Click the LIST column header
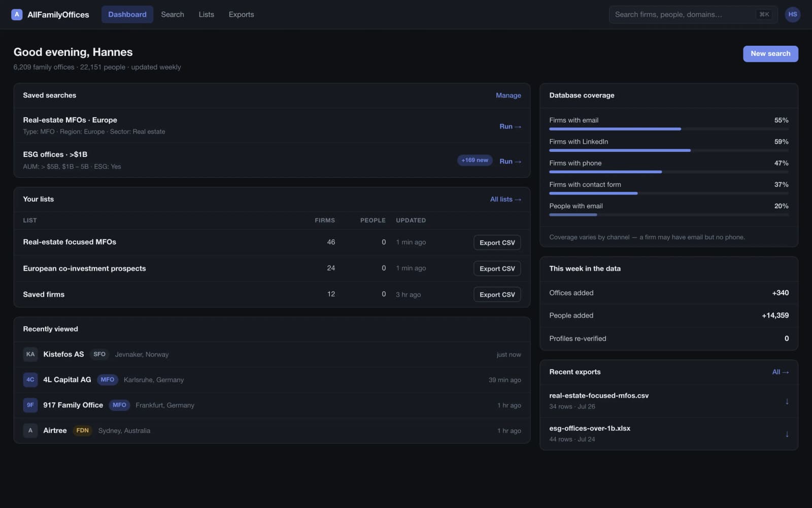The height and width of the screenshot is (508, 812). 30,220
